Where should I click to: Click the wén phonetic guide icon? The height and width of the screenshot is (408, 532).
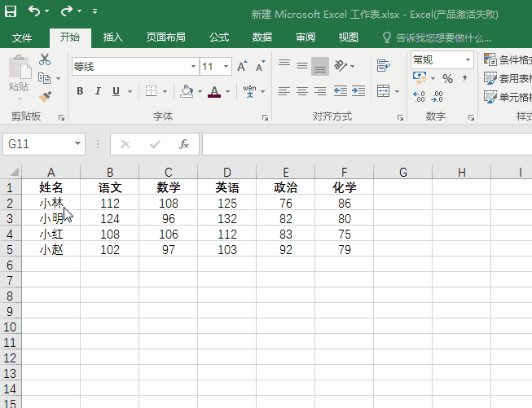250,91
